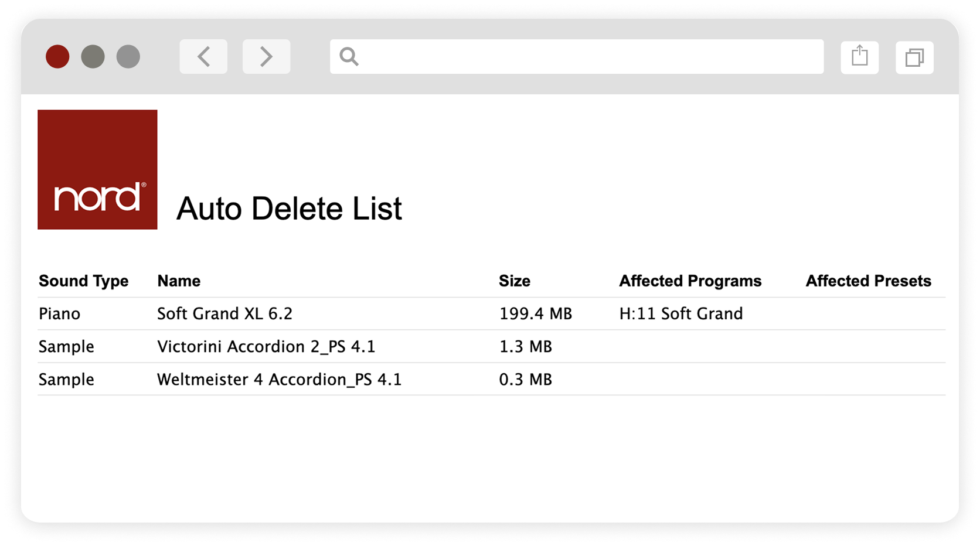Click the Affected Programs column header

click(x=690, y=281)
